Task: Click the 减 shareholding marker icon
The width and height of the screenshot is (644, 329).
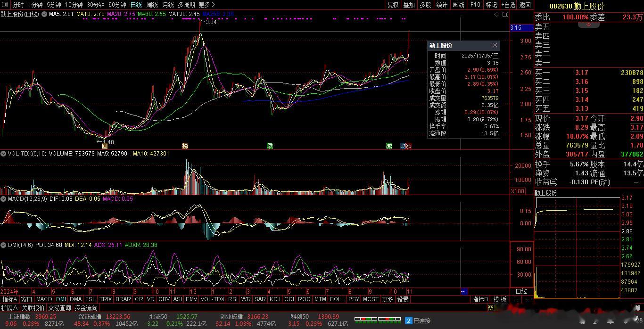Action: tap(389, 146)
